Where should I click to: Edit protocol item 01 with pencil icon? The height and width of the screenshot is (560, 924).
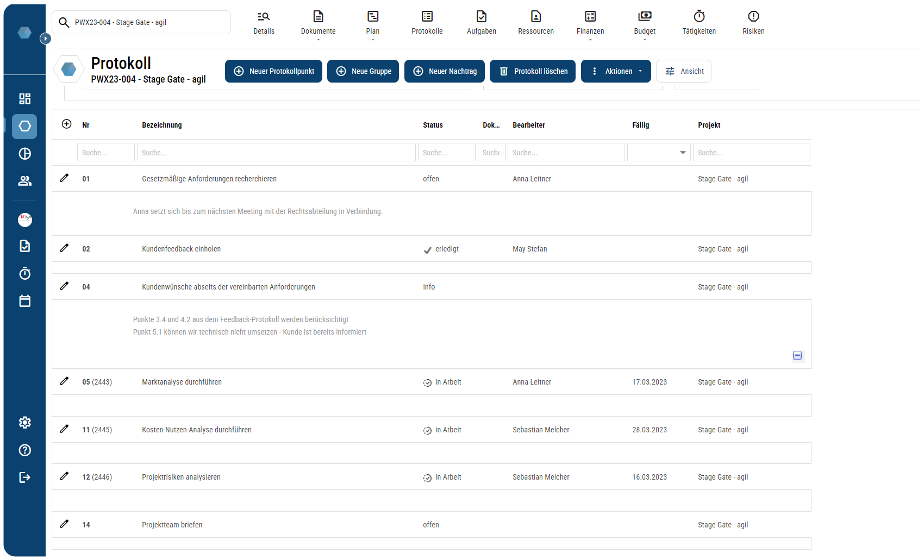(x=64, y=178)
